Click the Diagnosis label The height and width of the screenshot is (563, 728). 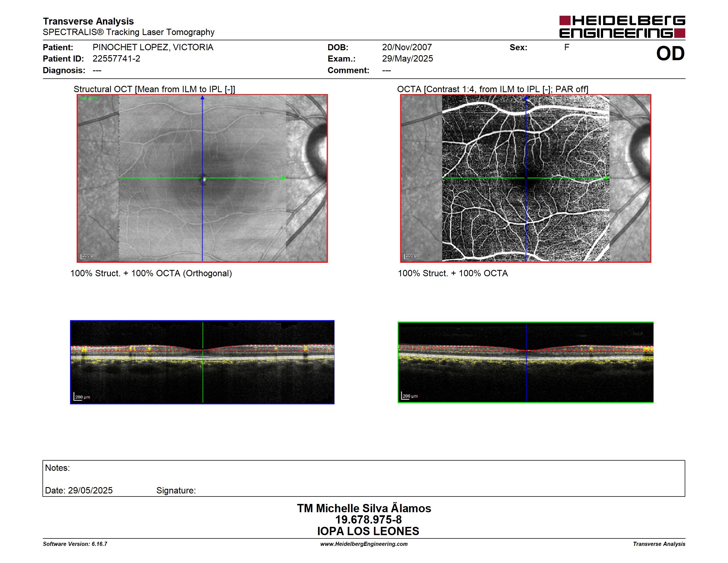(64, 70)
